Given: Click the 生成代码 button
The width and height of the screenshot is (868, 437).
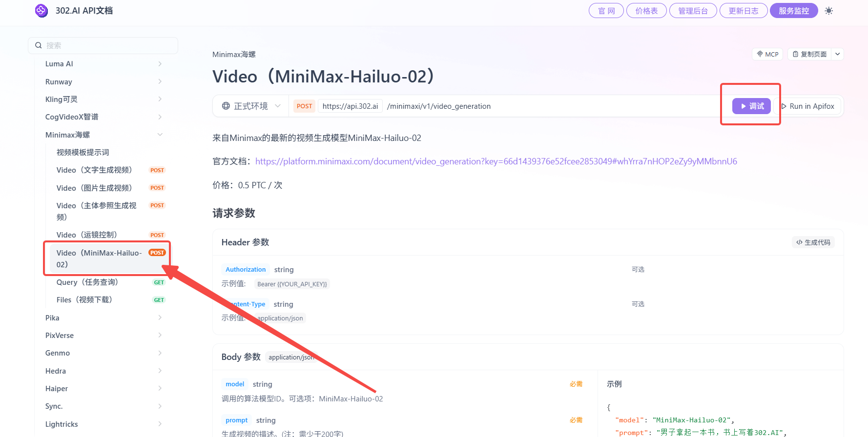Looking at the screenshot, I should (x=813, y=242).
